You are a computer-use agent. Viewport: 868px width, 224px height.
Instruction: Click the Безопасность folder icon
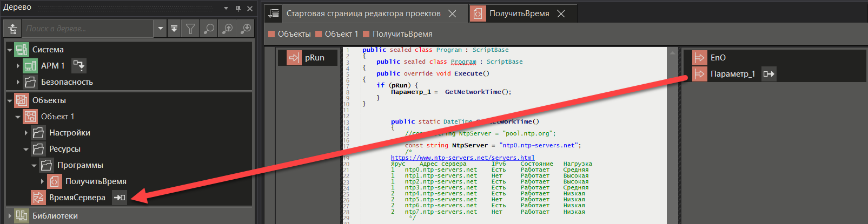30,82
